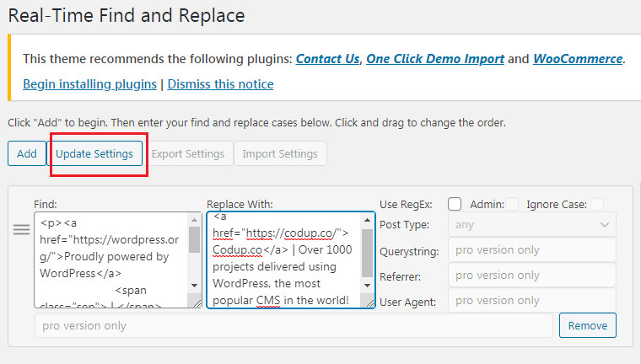Open the WooCommerce plugin link
Image resolution: width=641 pixels, height=364 pixels.
(x=578, y=59)
